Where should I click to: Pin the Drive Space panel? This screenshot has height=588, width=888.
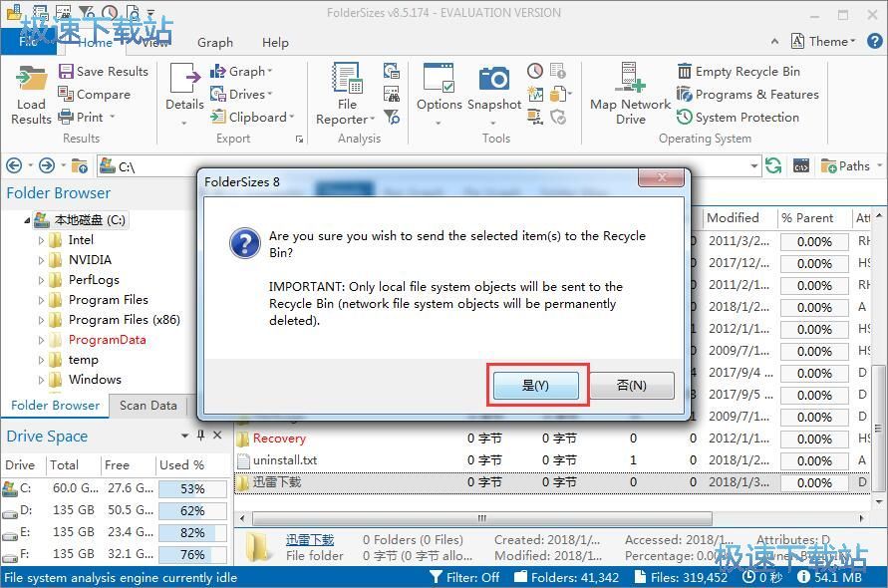click(200, 436)
